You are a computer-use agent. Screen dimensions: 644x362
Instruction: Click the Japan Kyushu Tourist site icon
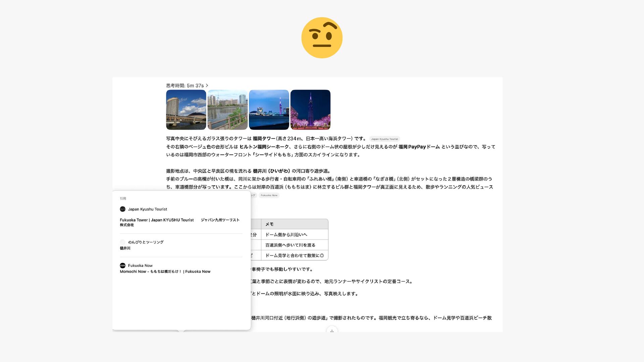(x=122, y=209)
